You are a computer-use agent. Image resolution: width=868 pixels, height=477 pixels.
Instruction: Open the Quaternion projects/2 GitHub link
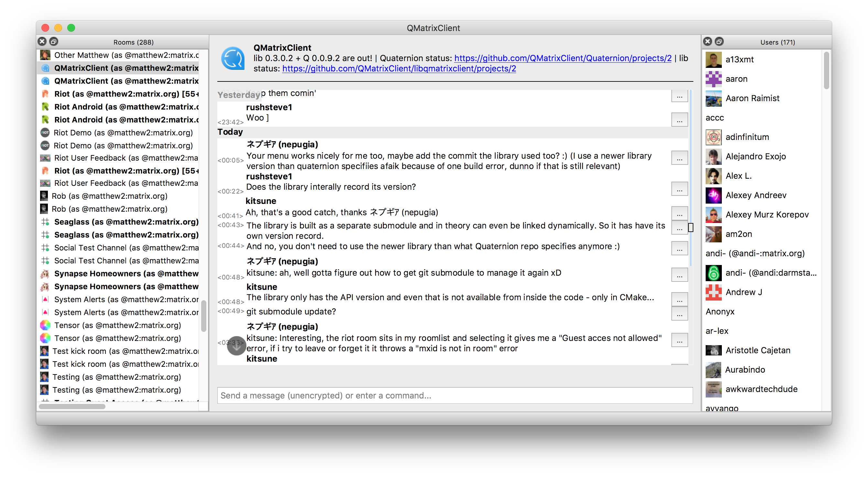coord(562,58)
